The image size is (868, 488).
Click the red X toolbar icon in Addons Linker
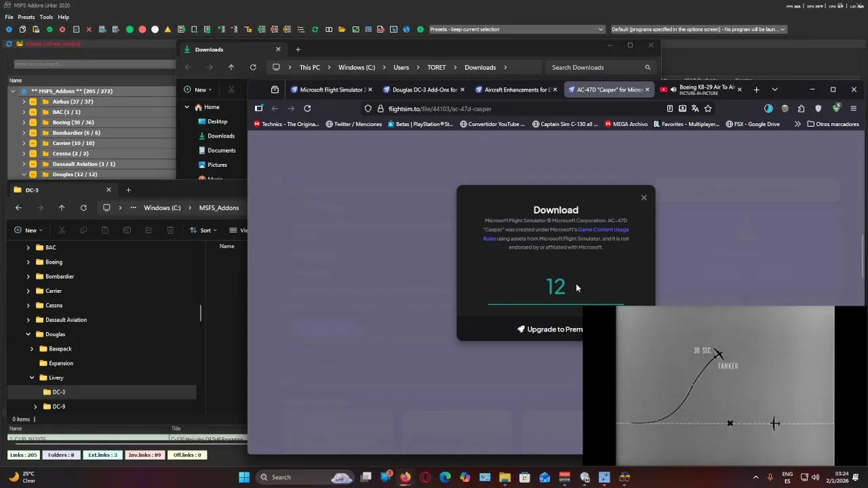[x=89, y=29]
